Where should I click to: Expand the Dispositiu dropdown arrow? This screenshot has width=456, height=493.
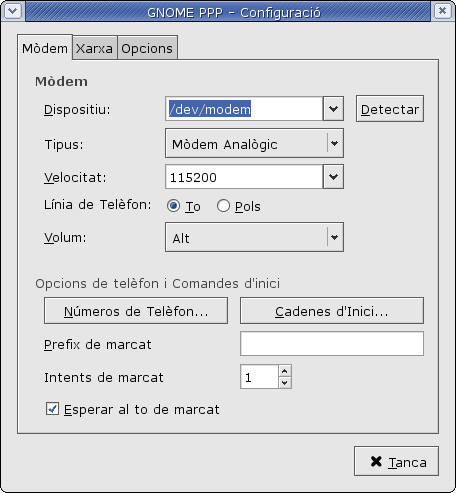click(333, 109)
